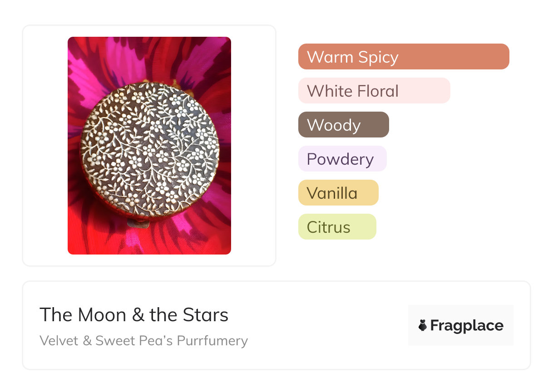The width and height of the screenshot is (553, 392).
Task: Open "The Moon & the Stars" title
Action: click(134, 315)
